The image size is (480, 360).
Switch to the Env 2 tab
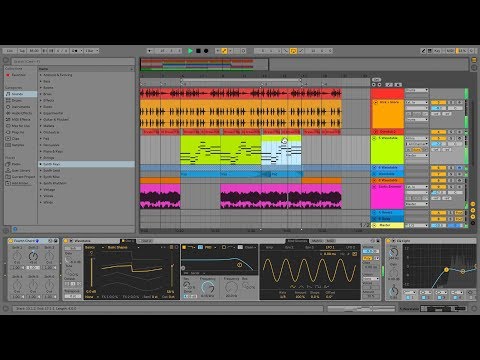[x=289, y=247]
